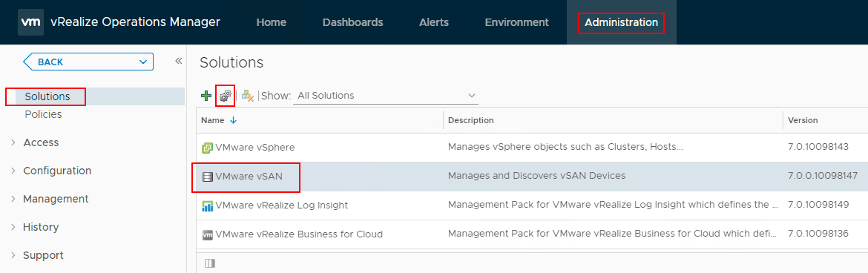Click the uninstall solution icon in toolbar

[x=248, y=96]
